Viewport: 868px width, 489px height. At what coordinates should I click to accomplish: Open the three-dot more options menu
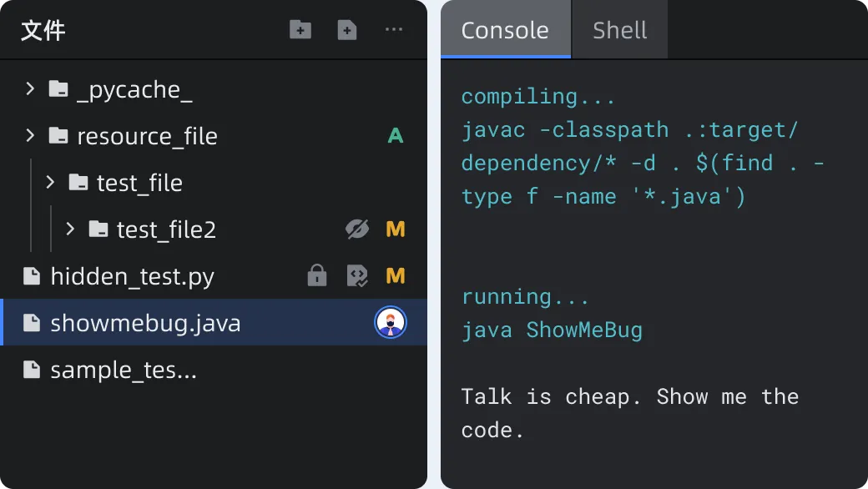click(x=394, y=30)
